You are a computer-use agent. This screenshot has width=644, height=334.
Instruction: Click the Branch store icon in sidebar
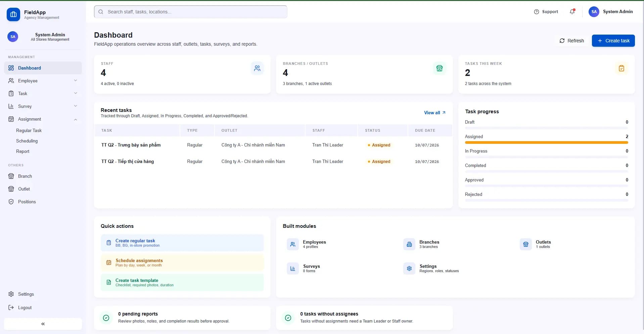click(x=11, y=176)
